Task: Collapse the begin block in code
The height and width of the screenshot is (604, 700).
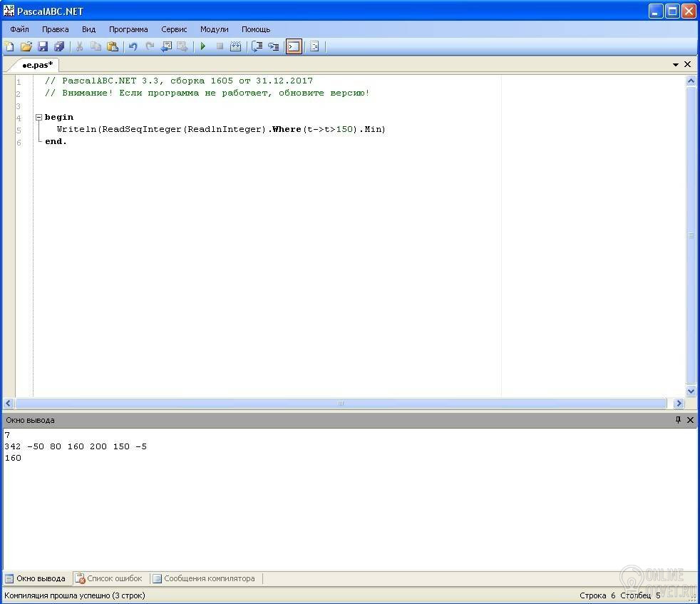Action: [x=38, y=117]
